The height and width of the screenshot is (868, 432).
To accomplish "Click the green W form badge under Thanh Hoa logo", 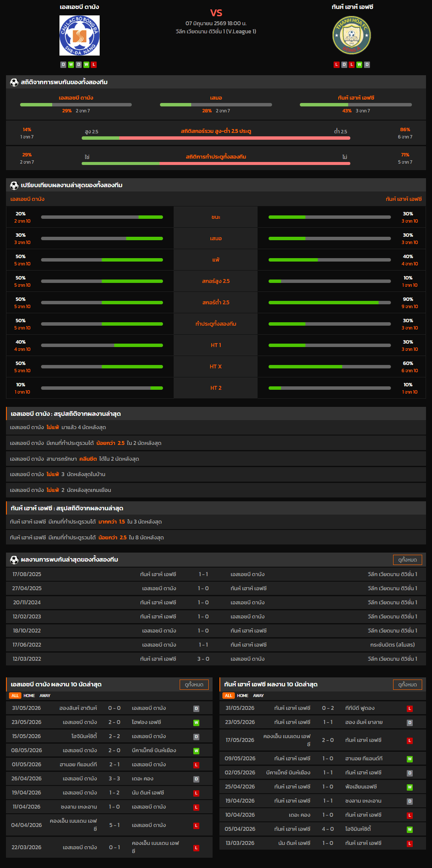I will pos(359,65).
